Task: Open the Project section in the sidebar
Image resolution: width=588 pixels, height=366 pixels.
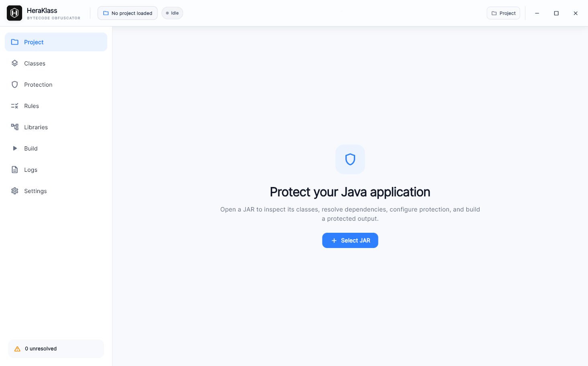Action: [x=56, y=42]
